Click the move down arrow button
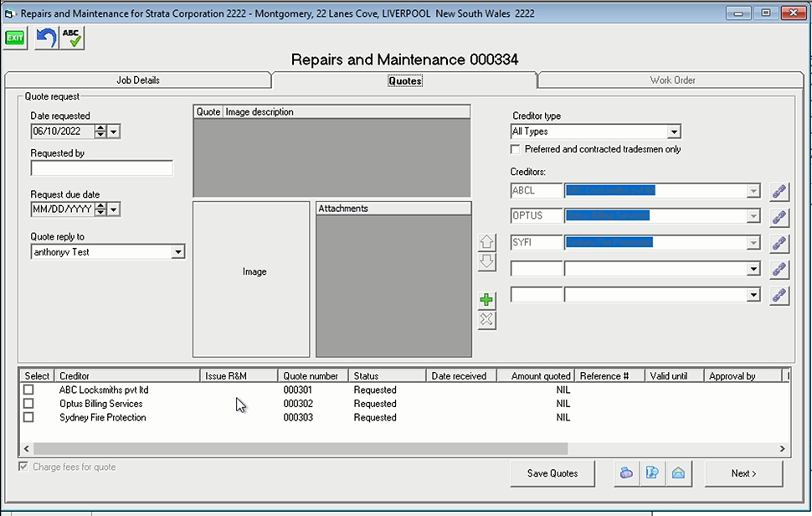 click(x=486, y=261)
